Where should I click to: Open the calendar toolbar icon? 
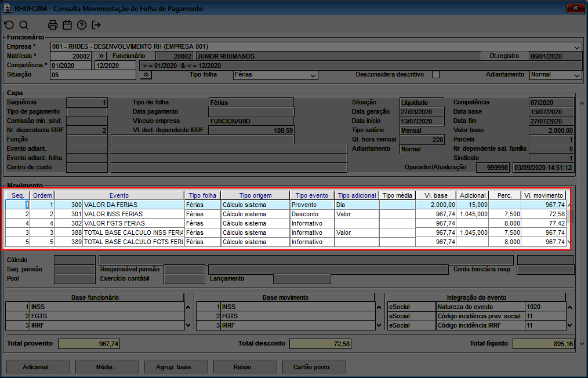(x=67, y=25)
